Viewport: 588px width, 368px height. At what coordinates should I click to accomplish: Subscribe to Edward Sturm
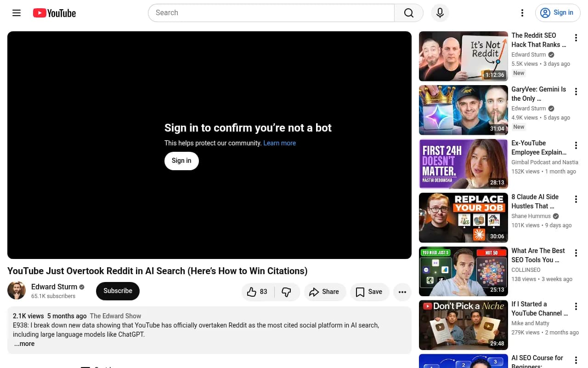(118, 291)
